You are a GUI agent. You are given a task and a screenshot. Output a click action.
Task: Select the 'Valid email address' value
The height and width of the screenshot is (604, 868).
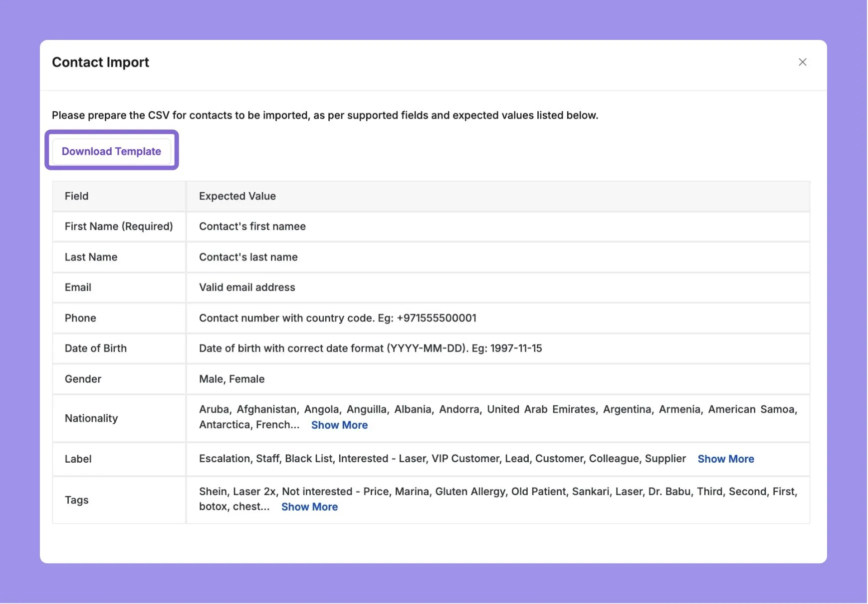point(247,288)
